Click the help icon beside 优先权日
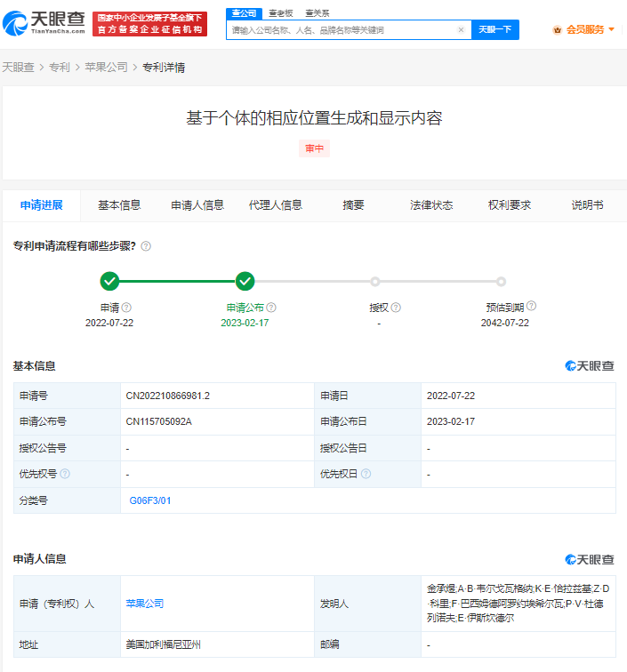The image size is (627, 672). [366, 474]
